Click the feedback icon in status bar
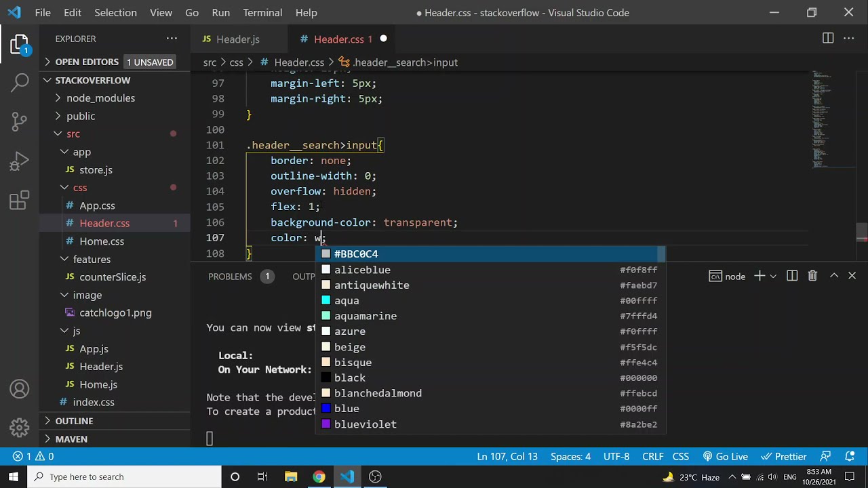 tap(825, 457)
